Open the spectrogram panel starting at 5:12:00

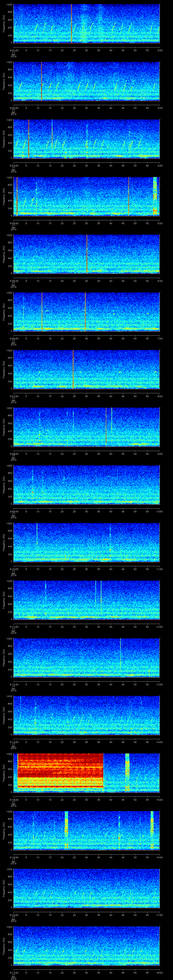tap(86, 657)
